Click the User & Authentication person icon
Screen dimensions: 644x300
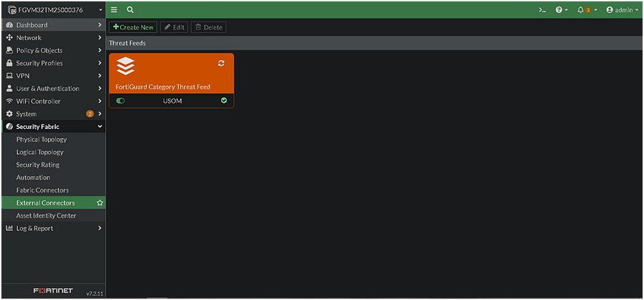[x=9, y=89]
